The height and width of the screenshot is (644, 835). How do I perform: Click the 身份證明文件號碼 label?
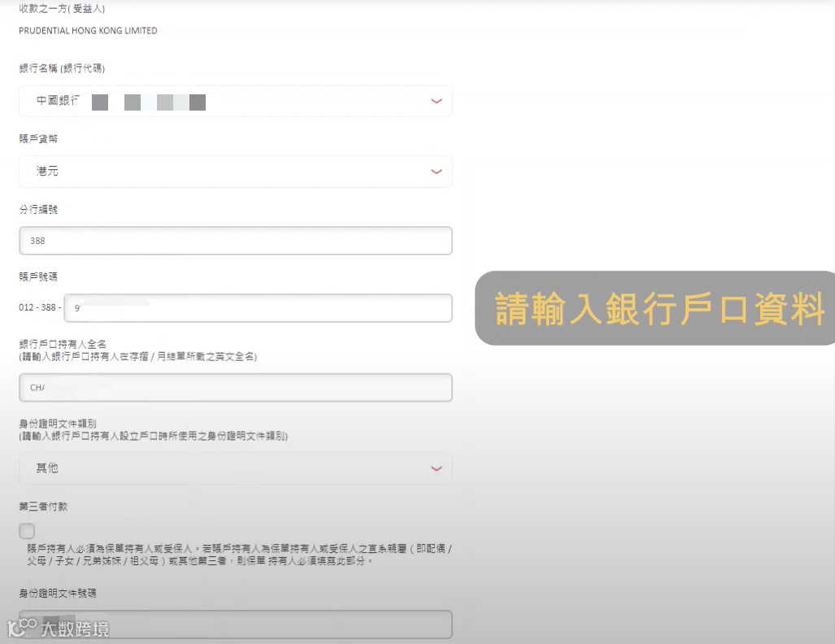(58, 593)
